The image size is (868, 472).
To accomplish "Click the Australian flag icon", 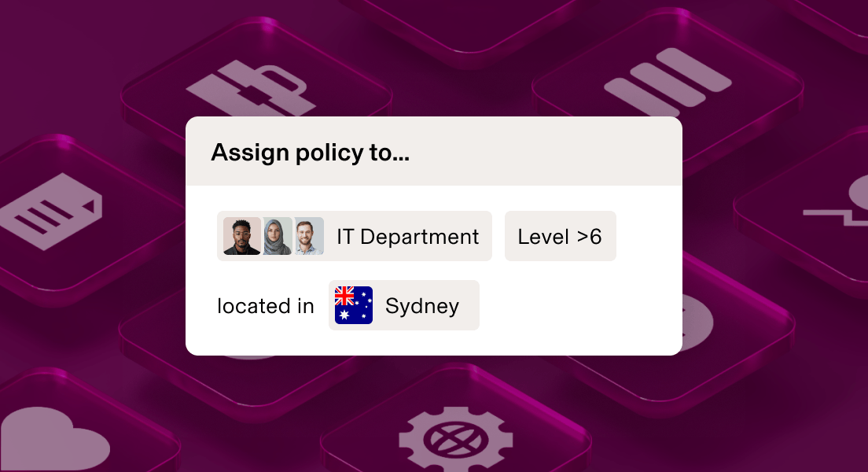I will (x=355, y=305).
